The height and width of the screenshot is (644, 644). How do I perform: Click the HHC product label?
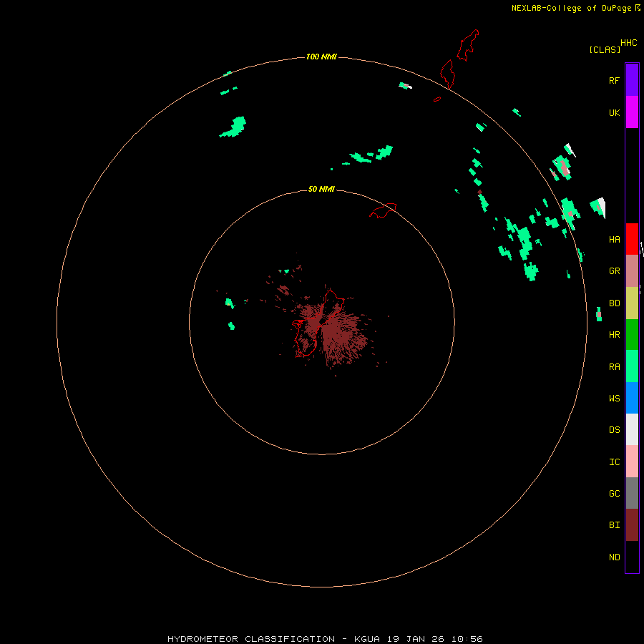(x=628, y=43)
